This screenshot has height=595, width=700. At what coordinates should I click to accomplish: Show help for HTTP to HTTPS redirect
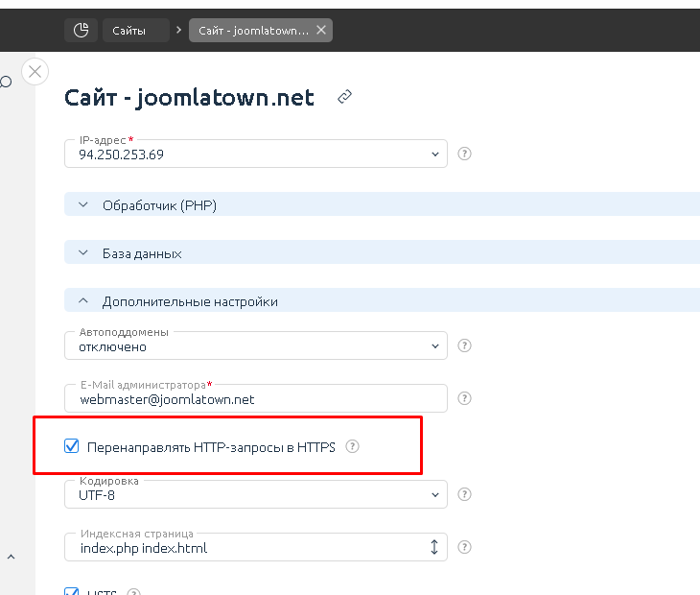pos(352,446)
